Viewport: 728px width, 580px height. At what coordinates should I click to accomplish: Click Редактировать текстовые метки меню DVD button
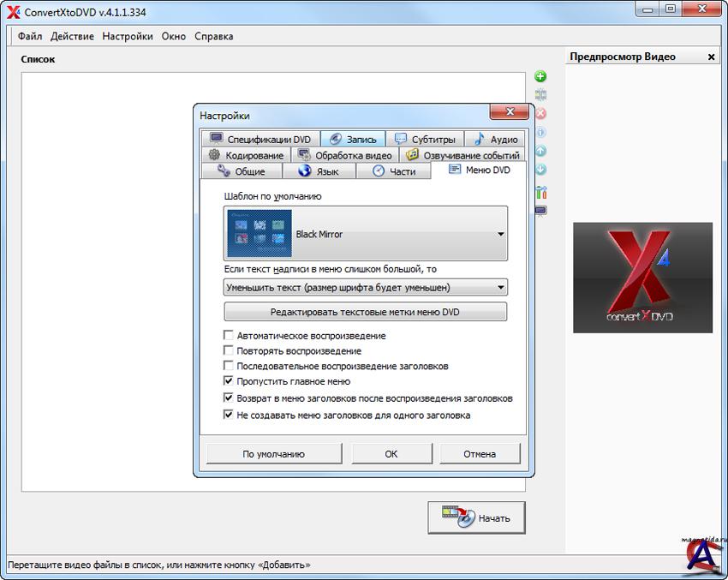coord(366,313)
